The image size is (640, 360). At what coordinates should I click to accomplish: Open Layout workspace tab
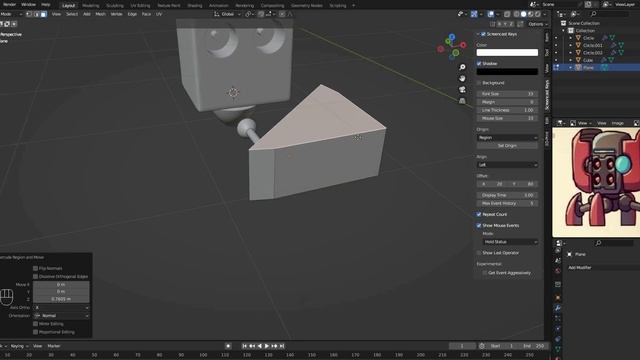(x=69, y=6)
